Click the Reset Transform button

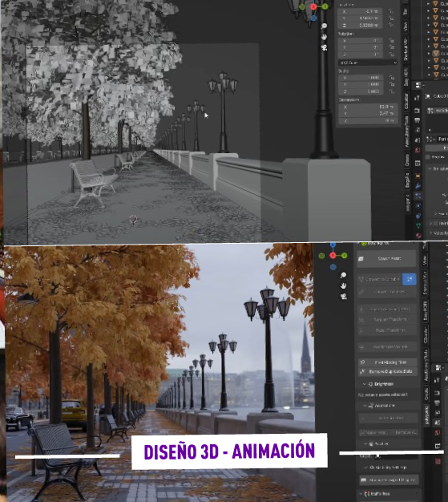click(387, 330)
